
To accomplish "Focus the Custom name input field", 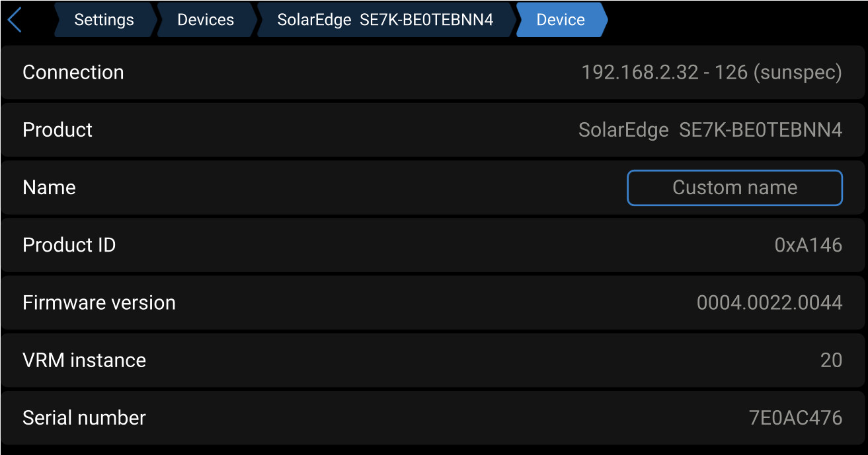I will point(734,188).
